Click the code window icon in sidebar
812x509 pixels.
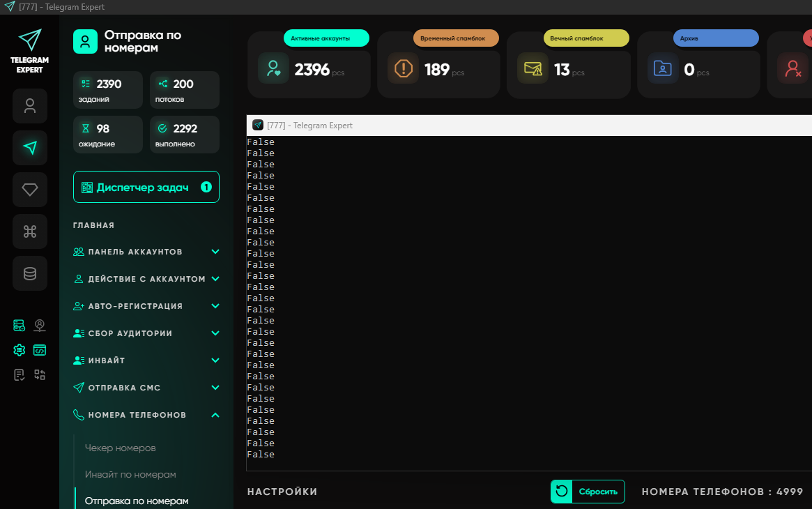(40, 350)
